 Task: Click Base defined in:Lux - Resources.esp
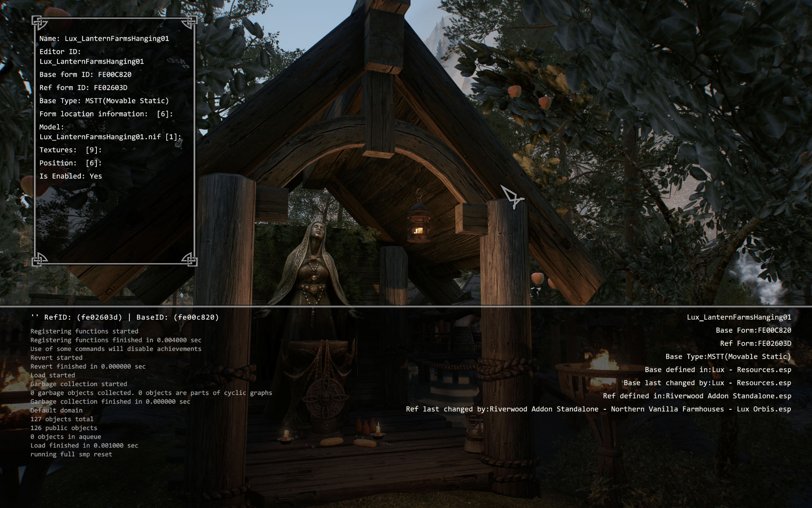click(x=718, y=370)
